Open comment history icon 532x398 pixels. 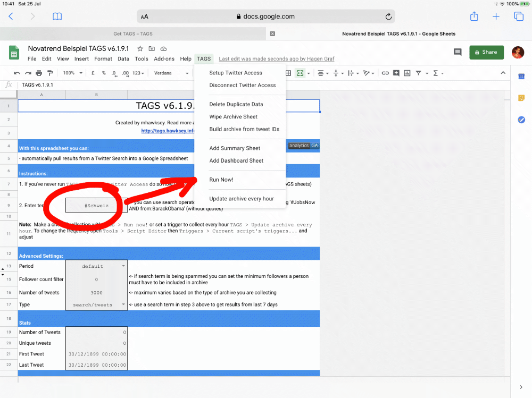click(x=458, y=52)
